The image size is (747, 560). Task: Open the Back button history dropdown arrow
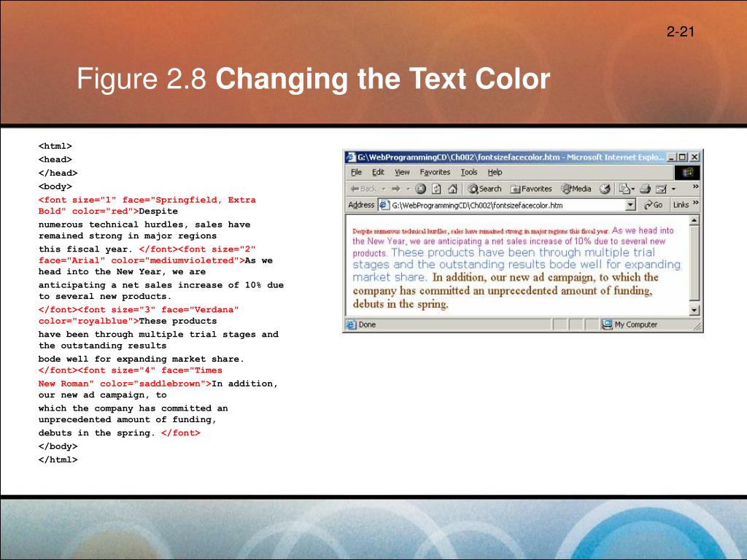click(x=384, y=189)
